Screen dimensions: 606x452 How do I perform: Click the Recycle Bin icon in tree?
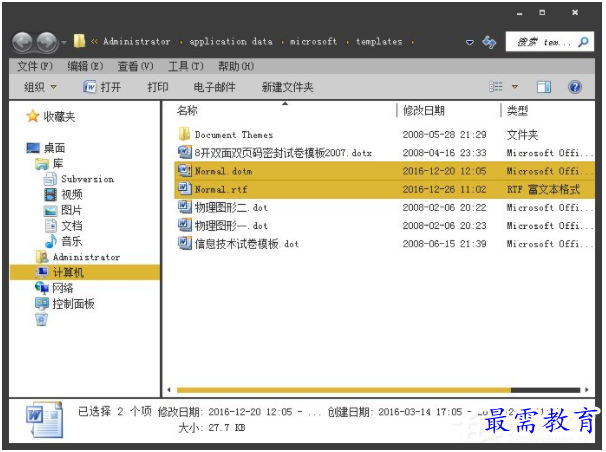(41, 319)
